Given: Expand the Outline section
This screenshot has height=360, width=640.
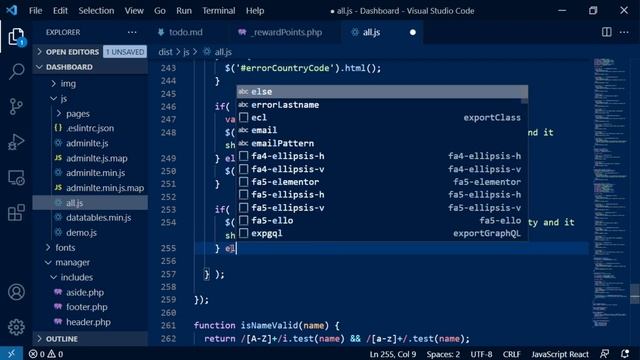Looking at the screenshot, I should click(x=90, y=339).
